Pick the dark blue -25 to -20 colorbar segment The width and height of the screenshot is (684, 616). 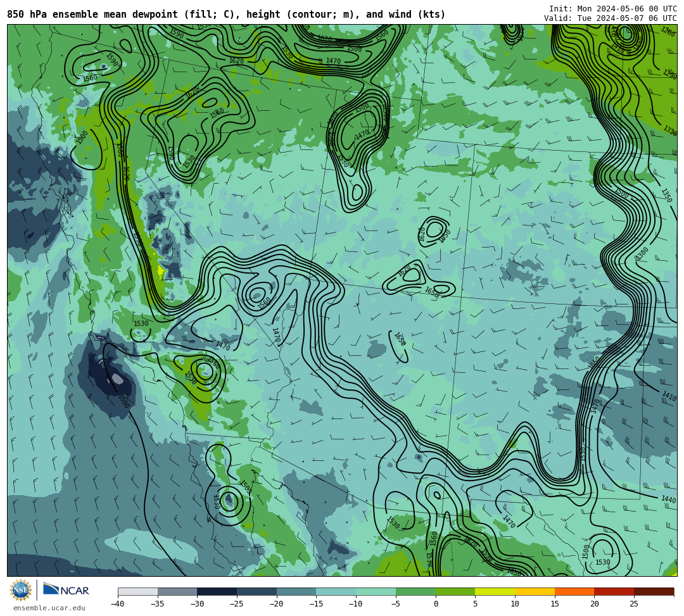coord(257,591)
